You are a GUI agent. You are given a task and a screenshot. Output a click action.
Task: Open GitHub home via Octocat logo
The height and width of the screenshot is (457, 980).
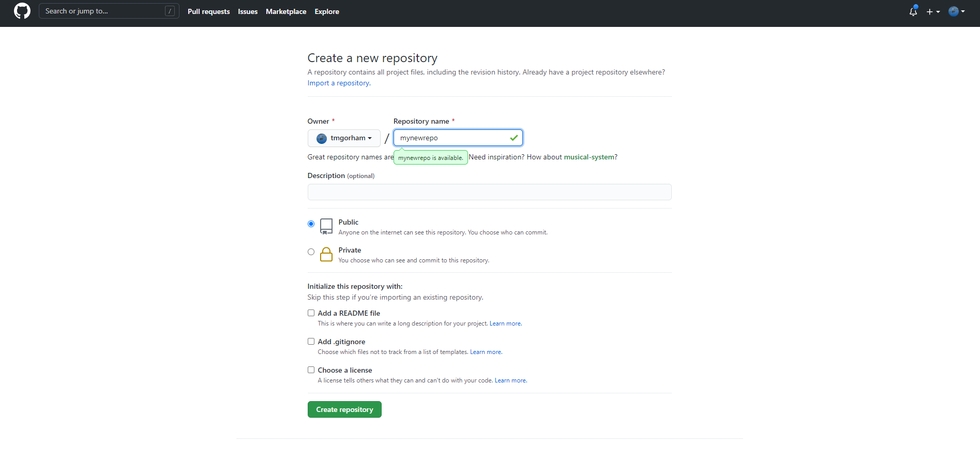(x=22, y=11)
